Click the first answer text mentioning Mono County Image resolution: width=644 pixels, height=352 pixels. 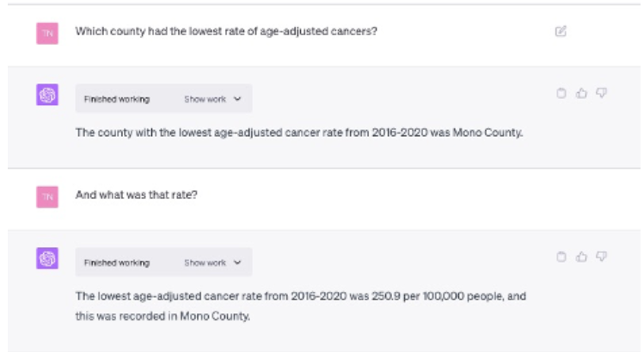(x=298, y=133)
